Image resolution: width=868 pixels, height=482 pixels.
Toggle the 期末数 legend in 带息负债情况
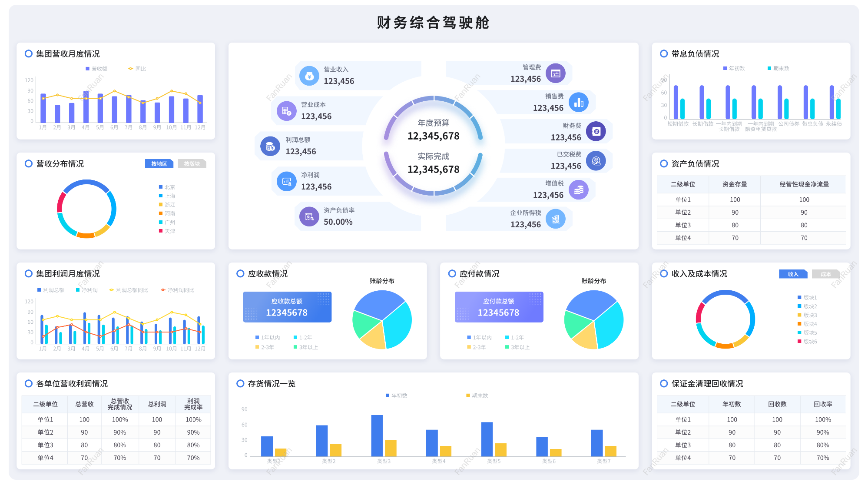779,68
